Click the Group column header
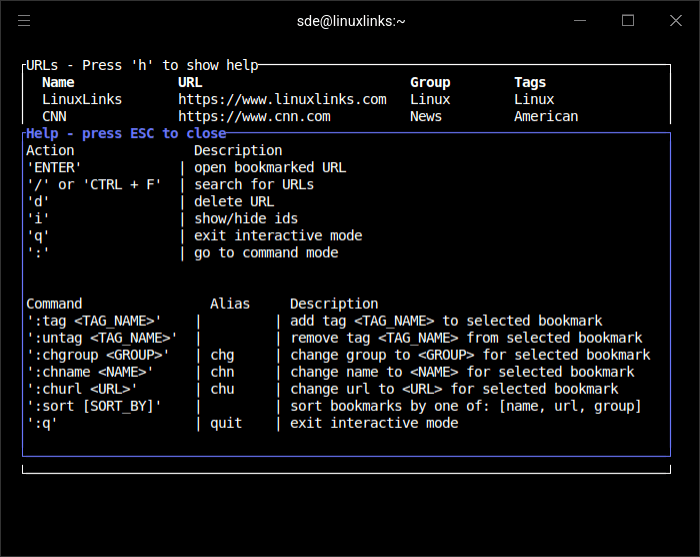Image resolution: width=700 pixels, height=557 pixels. click(430, 82)
